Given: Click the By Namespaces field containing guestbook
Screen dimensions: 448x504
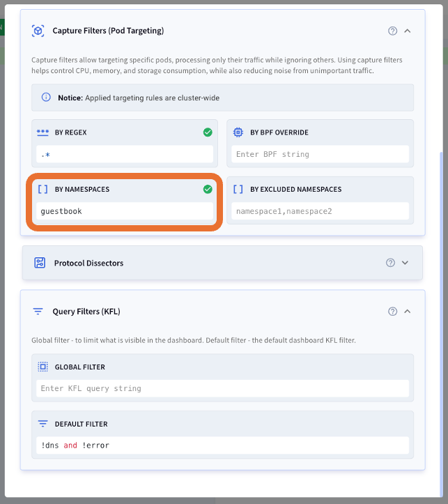Looking at the screenshot, I should tap(125, 211).
